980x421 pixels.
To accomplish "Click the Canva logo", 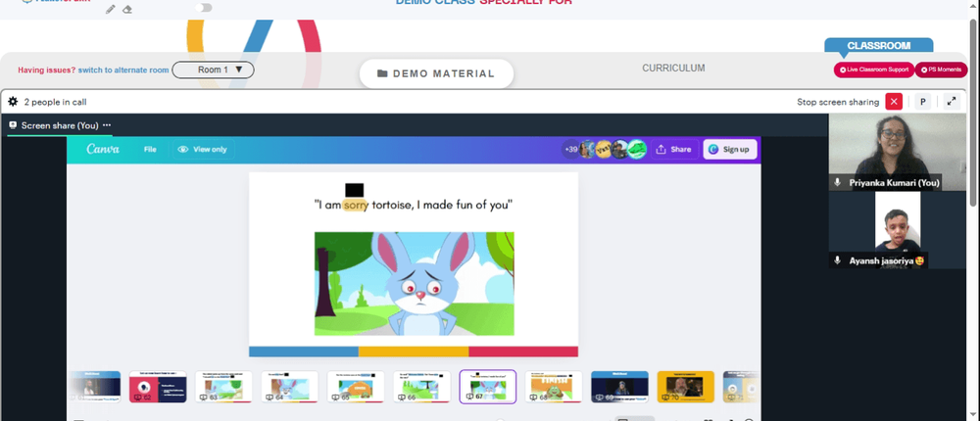I will (103, 149).
